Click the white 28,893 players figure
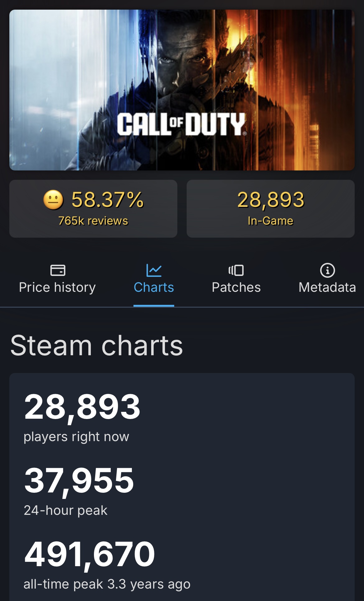Viewport: 364px width, 601px height. click(x=82, y=407)
